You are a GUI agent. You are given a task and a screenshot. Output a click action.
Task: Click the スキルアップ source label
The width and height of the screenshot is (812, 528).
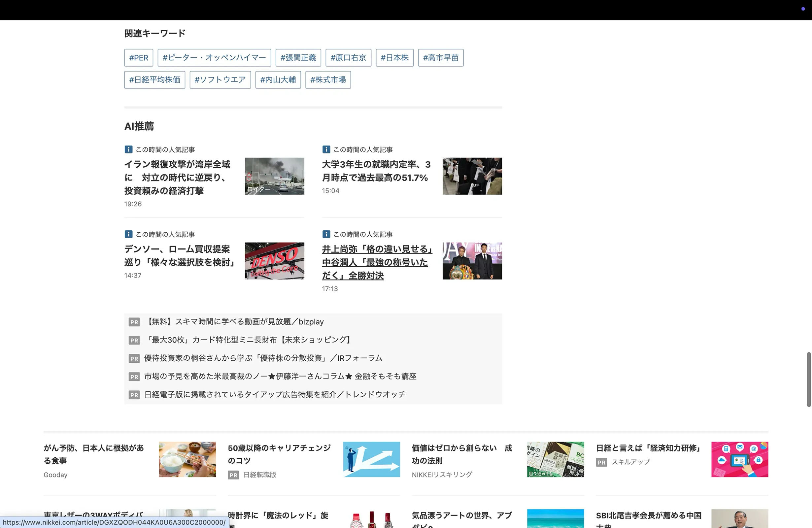tap(631, 462)
